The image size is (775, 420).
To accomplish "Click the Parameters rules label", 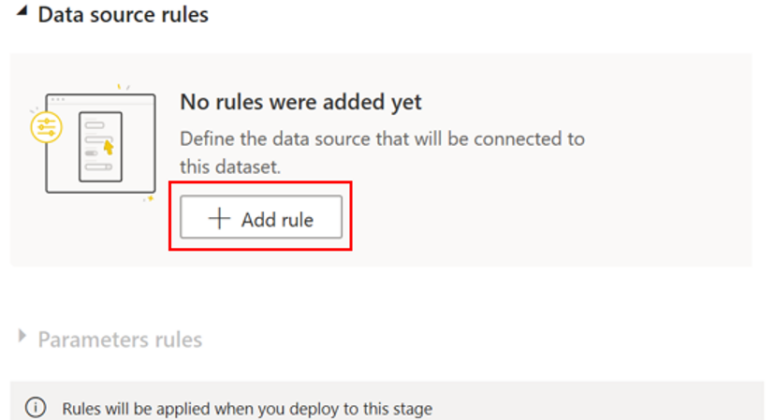I will (x=119, y=339).
